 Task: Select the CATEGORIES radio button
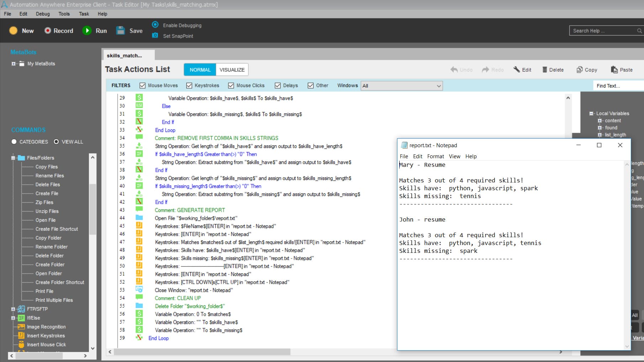coord(14,142)
